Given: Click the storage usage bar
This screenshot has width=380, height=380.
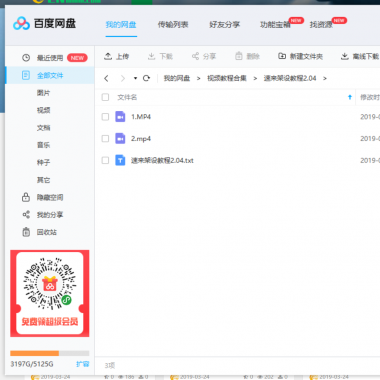Looking at the screenshot, I should click(x=50, y=353).
